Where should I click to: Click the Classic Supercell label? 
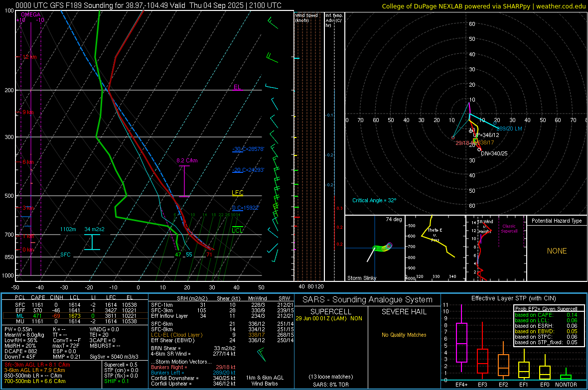click(509, 229)
